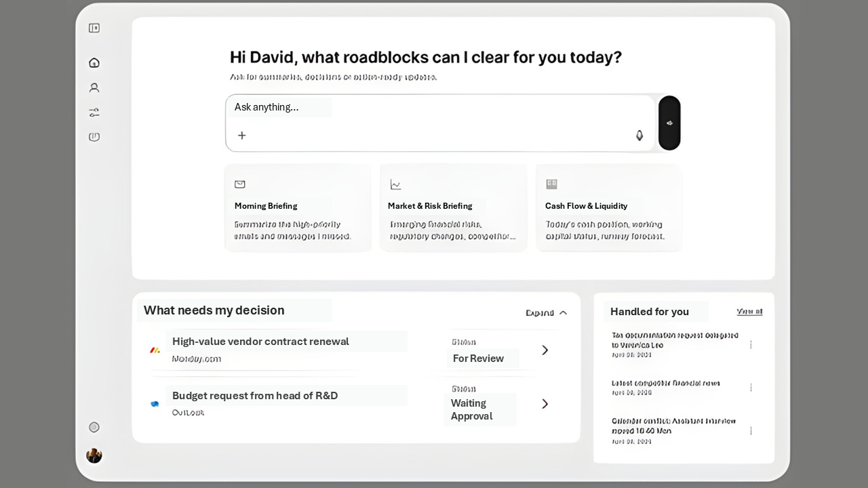Select the Market & Risk Briefing card
868x488 pixels.
point(453,207)
